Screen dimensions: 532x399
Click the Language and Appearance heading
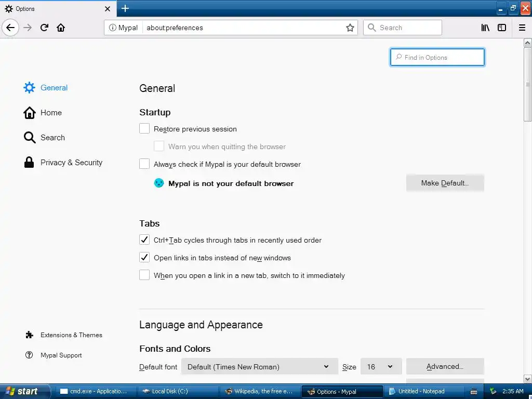coord(201,325)
